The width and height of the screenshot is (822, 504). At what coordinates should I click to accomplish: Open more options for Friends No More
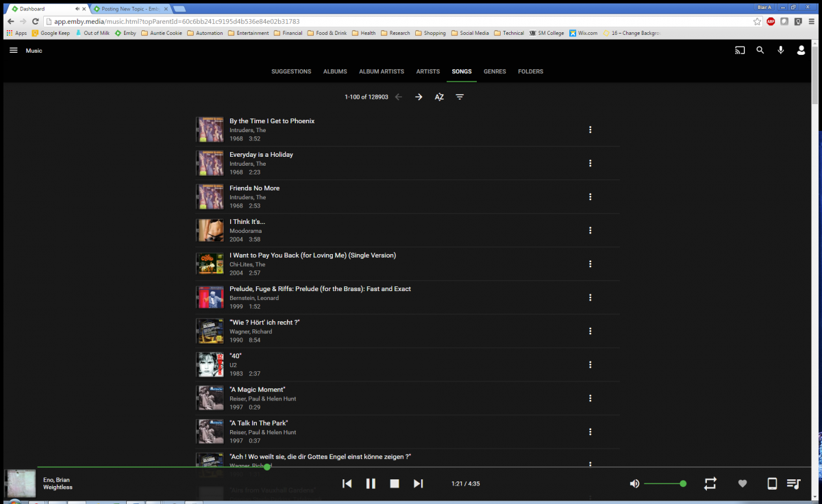pyautogui.click(x=590, y=197)
